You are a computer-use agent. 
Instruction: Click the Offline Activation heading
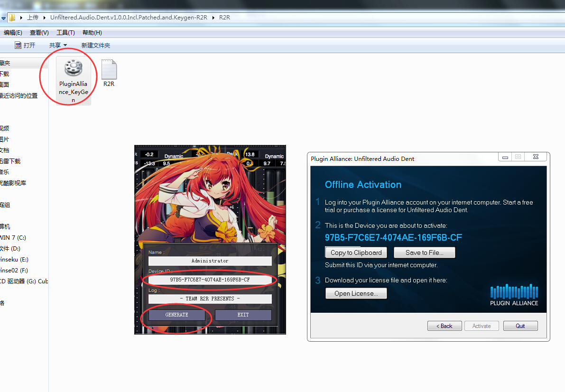click(363, 185)
